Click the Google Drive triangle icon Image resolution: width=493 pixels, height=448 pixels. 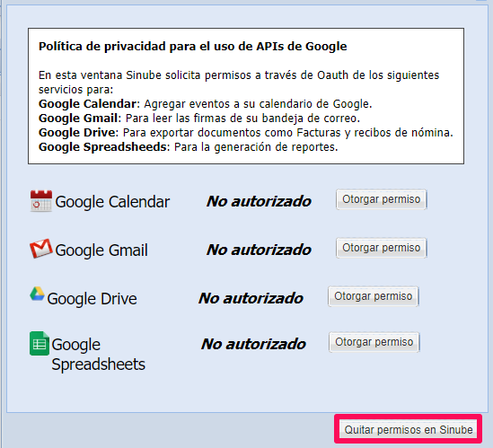click(x=37, y=294)
